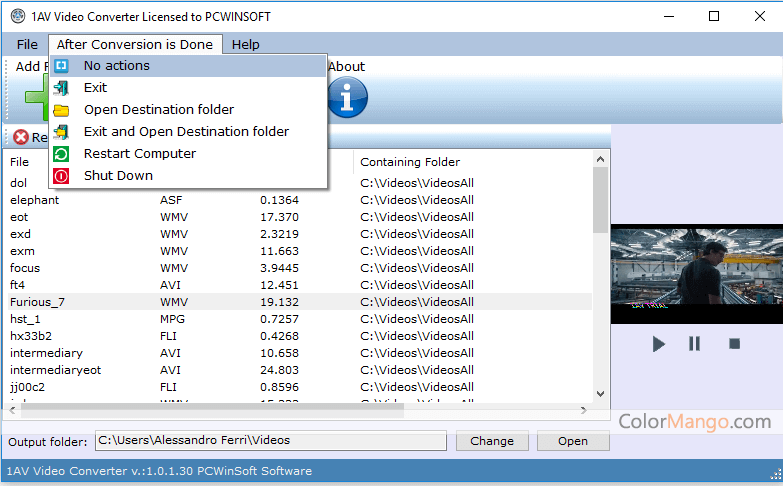Sort by Containing Folder column header
This screenshot has height=486, width=783.
pyautogui.click(x=410, y=162)
